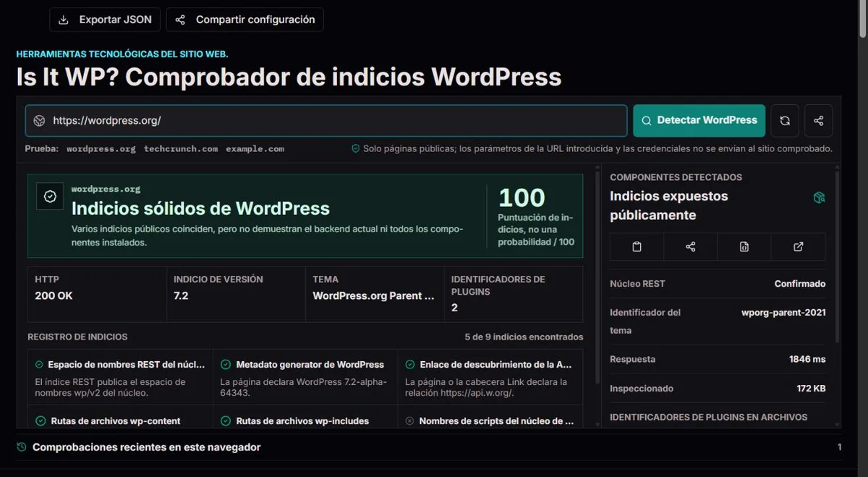Select the WordPress.org Parent theme name
Image resolution: width=868 pixels, height=477 pixels.
pos(373,296)
